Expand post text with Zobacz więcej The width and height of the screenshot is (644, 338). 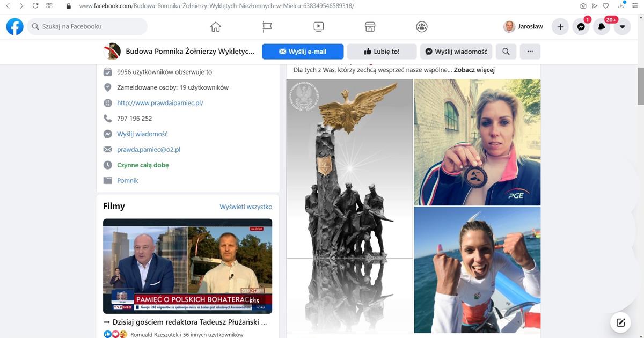[474, 70]
